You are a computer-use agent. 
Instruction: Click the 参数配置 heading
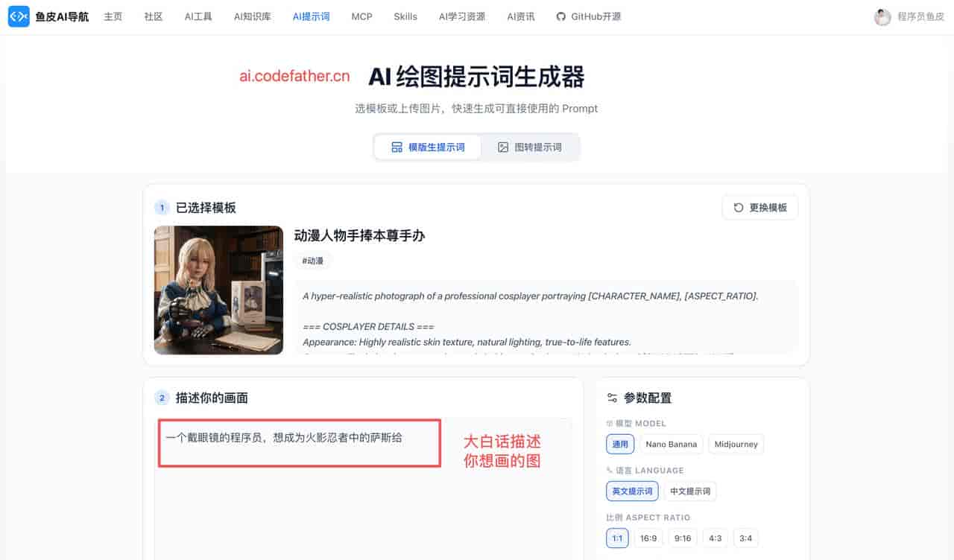click(648, 398)
